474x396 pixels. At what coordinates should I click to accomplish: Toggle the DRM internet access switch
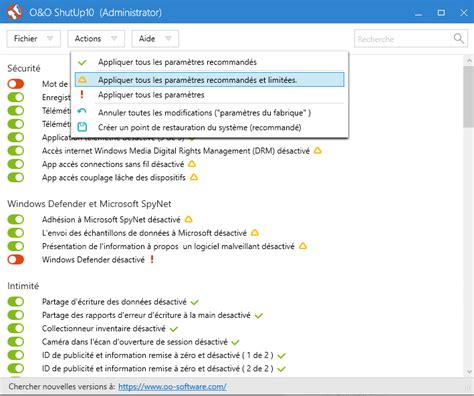(x=16, y=150)
